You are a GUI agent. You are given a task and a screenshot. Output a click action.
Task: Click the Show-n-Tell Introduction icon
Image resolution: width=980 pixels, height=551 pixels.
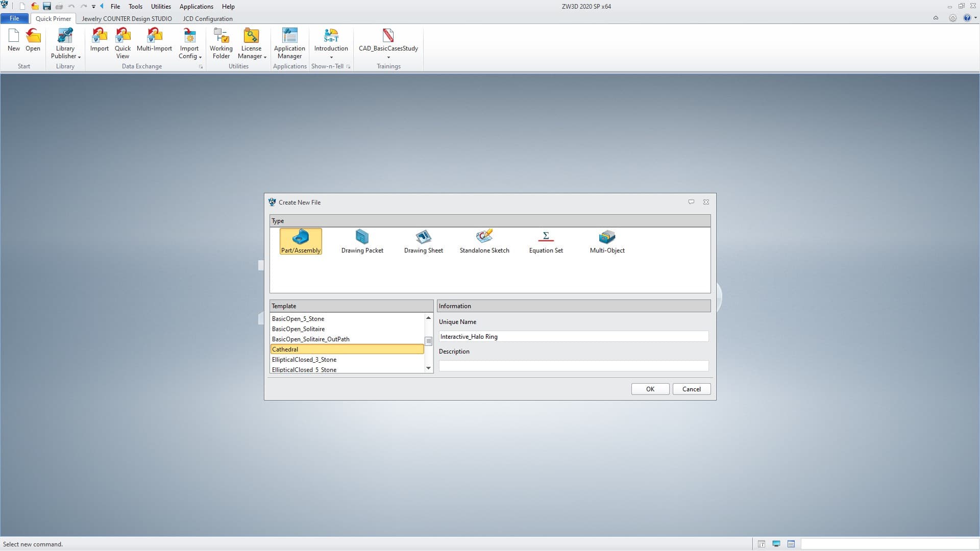pyautogui.click(x=331, y=36)
